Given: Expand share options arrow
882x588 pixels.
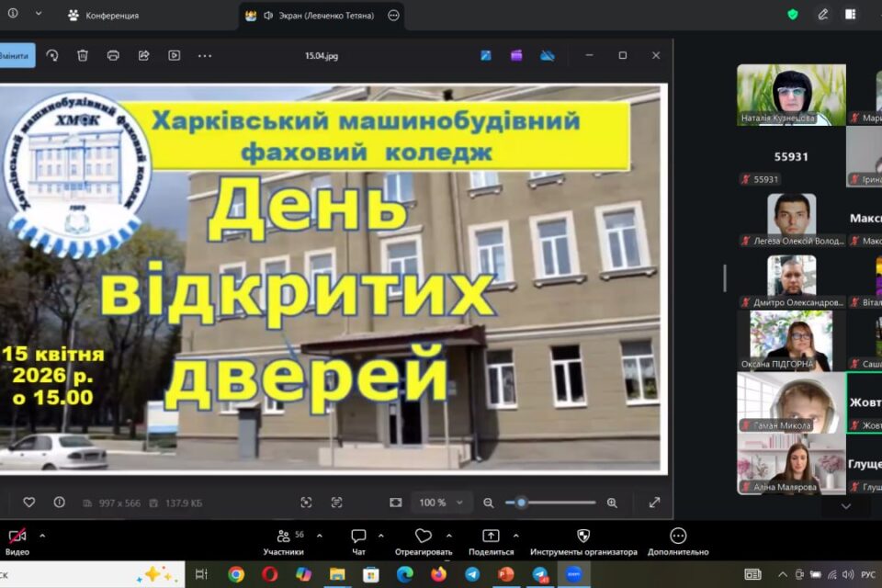Looking at the screenshot, I should (x=515, y=537).
